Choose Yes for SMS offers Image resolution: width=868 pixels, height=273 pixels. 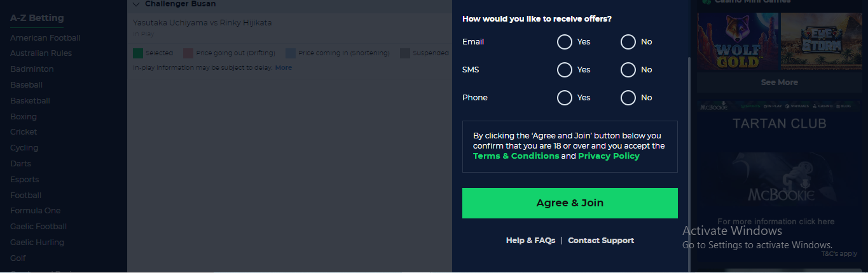pos(565,70)
